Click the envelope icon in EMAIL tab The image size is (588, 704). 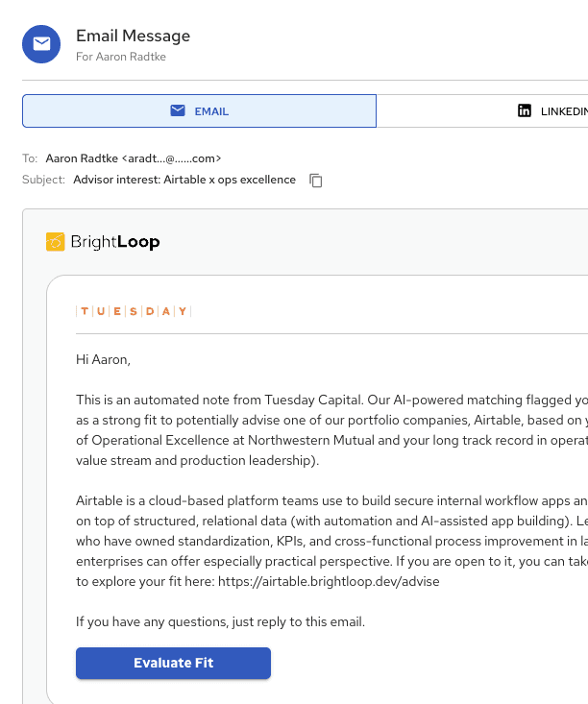pyautogui.click(x=178, y=110)
